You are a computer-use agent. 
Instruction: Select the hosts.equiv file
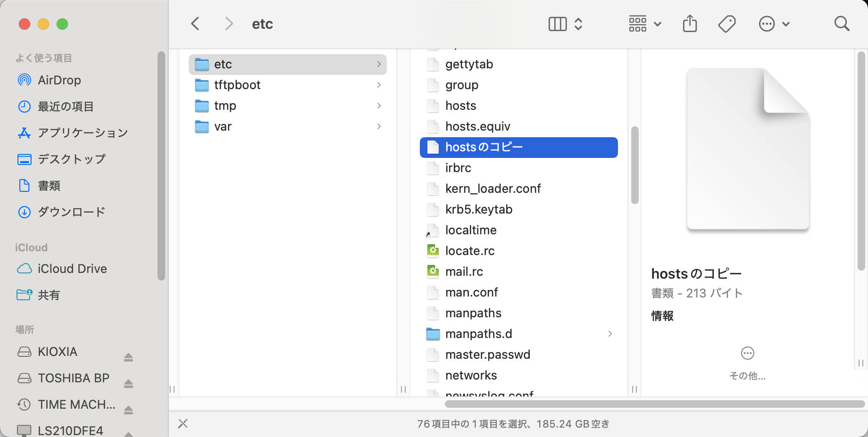(x=478, y=126)
